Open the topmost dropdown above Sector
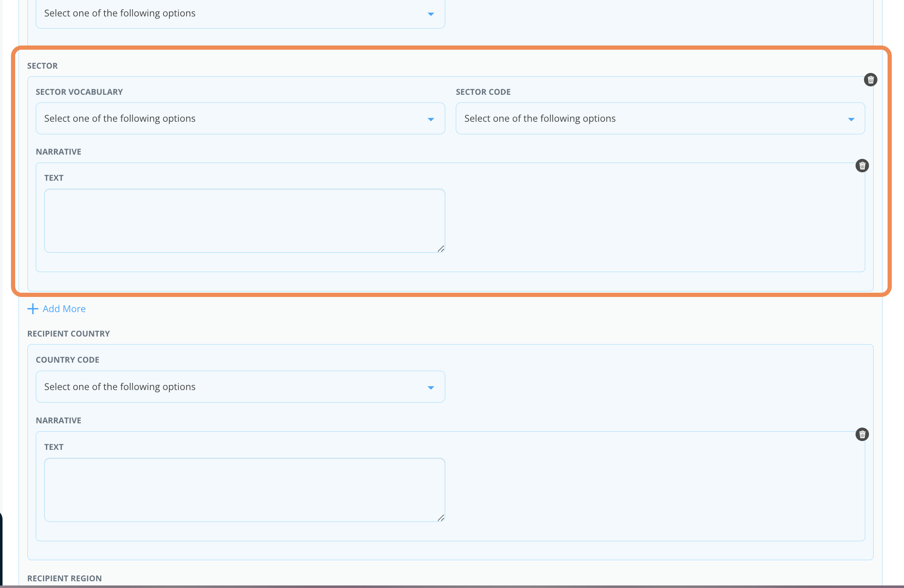 (240, 13)
